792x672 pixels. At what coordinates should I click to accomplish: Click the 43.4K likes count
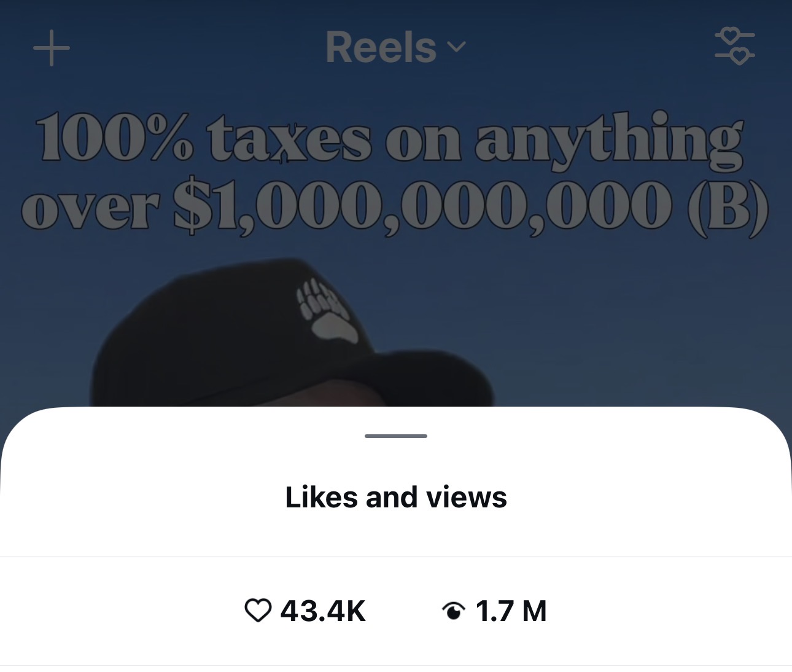[x=323, y=611]
